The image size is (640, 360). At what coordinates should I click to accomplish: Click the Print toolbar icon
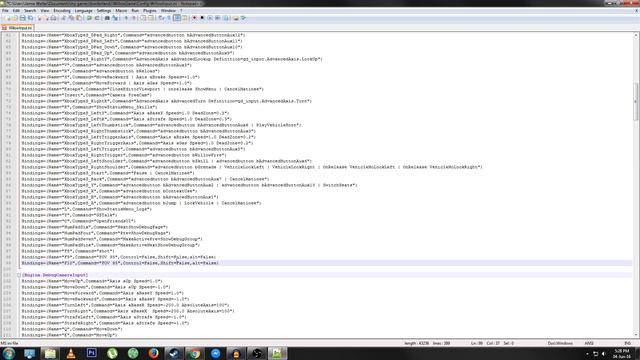(53, 18)
